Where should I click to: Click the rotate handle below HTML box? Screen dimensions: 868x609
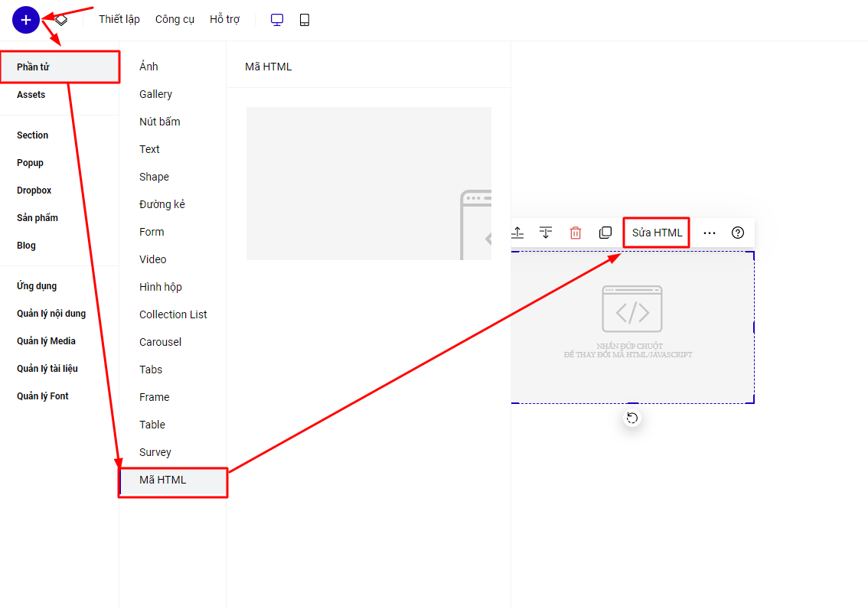(632, 418)
